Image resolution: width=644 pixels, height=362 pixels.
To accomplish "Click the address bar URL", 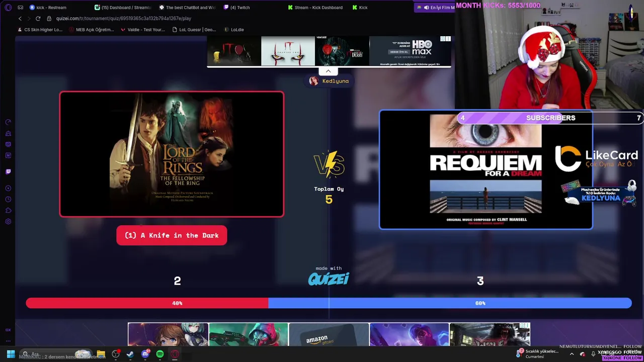I will (x=124, y=19).
